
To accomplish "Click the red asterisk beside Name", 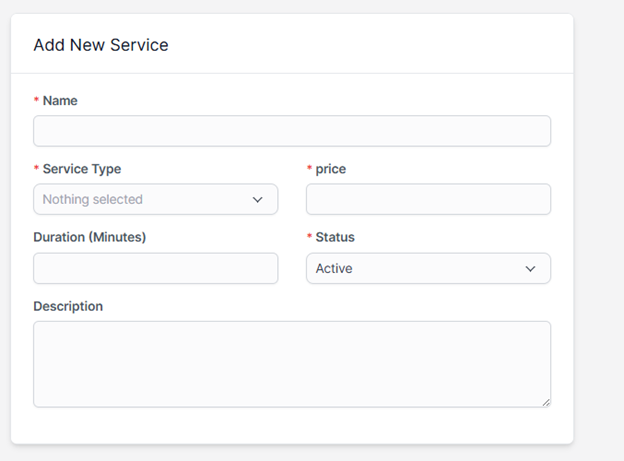I will tap(37, 102).
